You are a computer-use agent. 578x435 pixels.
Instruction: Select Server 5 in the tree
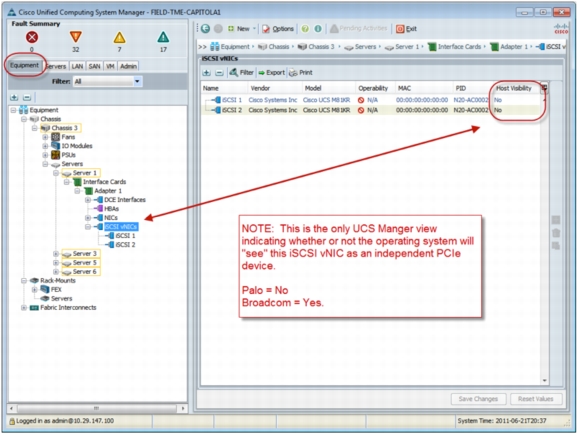coord(84,262)
